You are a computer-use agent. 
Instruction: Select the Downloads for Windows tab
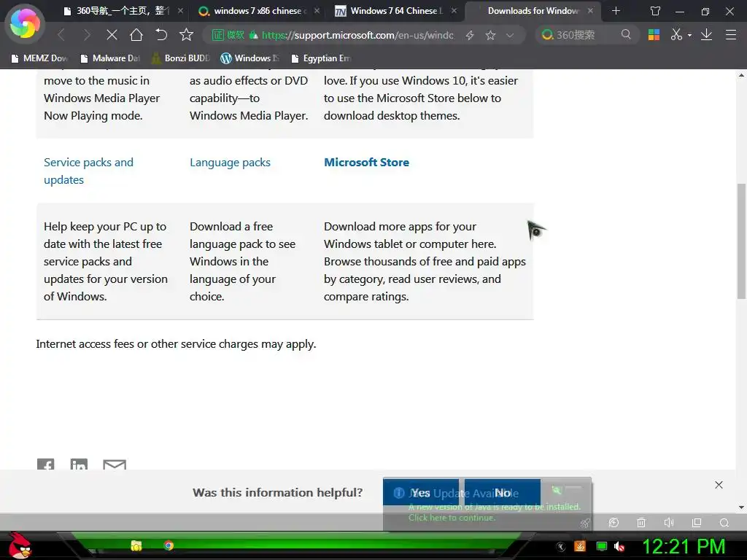pyautogui.click(x=533, y=11)
